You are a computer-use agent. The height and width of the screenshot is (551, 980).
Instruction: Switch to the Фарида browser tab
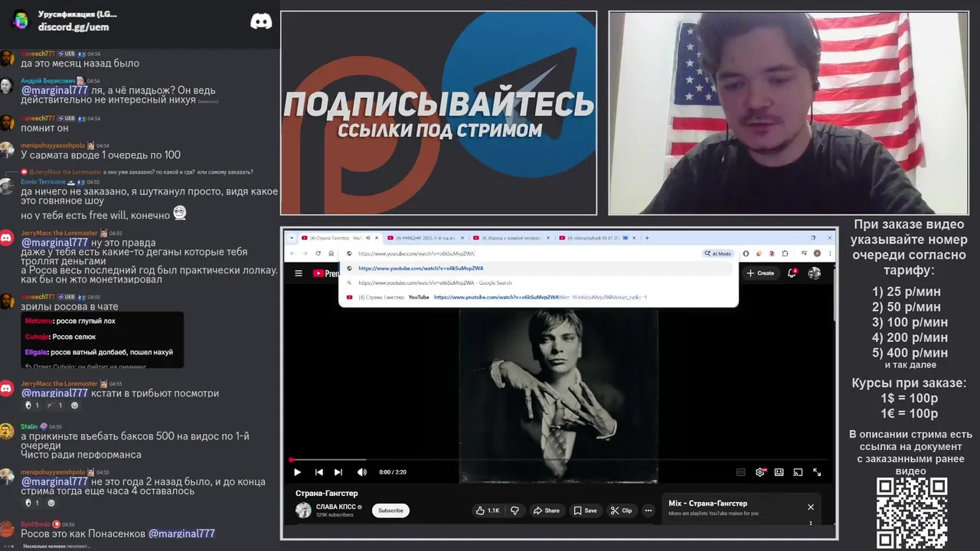pyautogui.click(x=511, y=238)
